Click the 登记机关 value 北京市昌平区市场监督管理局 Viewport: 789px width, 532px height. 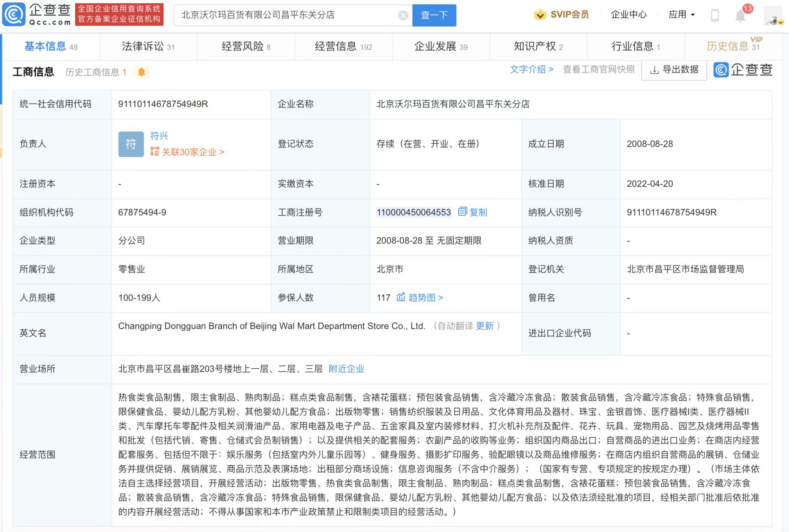click(685, 269)
